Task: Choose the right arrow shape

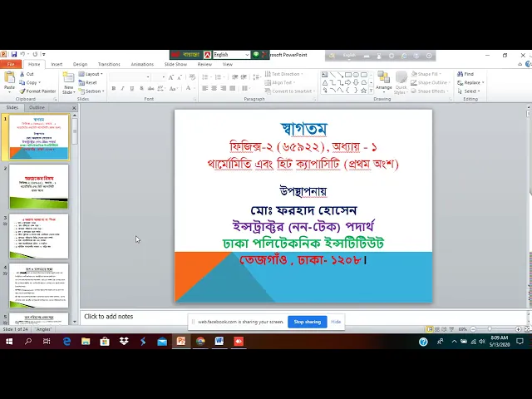Action: (348, 82)
